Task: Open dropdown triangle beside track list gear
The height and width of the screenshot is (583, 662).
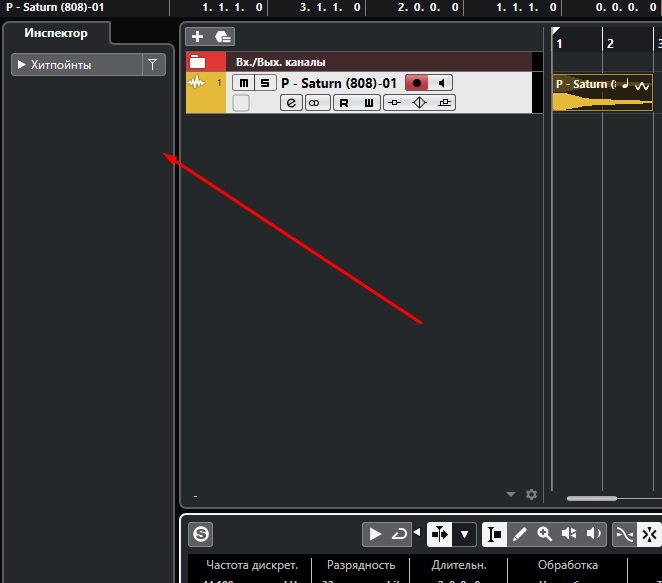Action: 511,494
